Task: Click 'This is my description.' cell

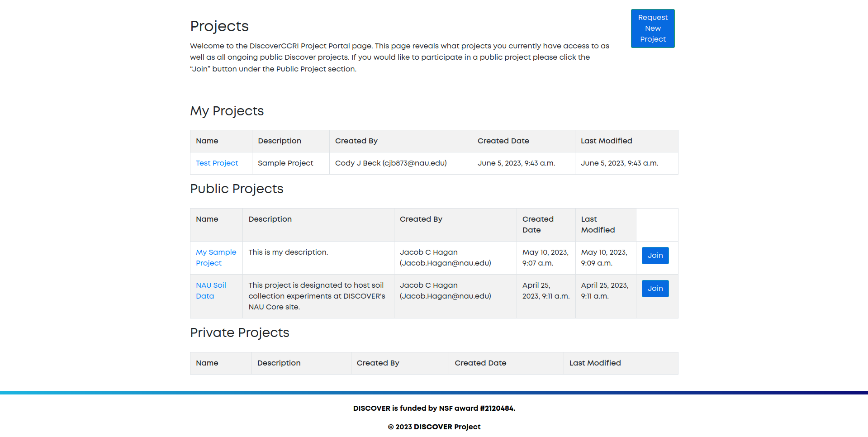Action: click(x=318, y=258)
